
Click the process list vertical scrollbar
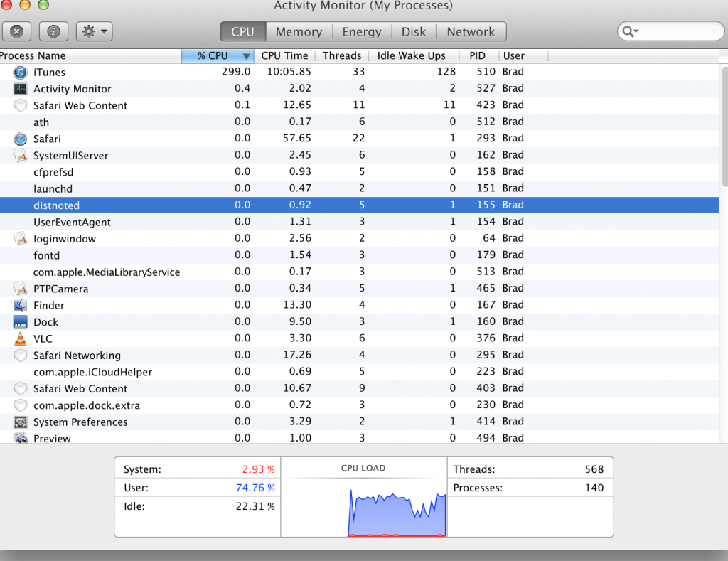(x=724, y=127)
